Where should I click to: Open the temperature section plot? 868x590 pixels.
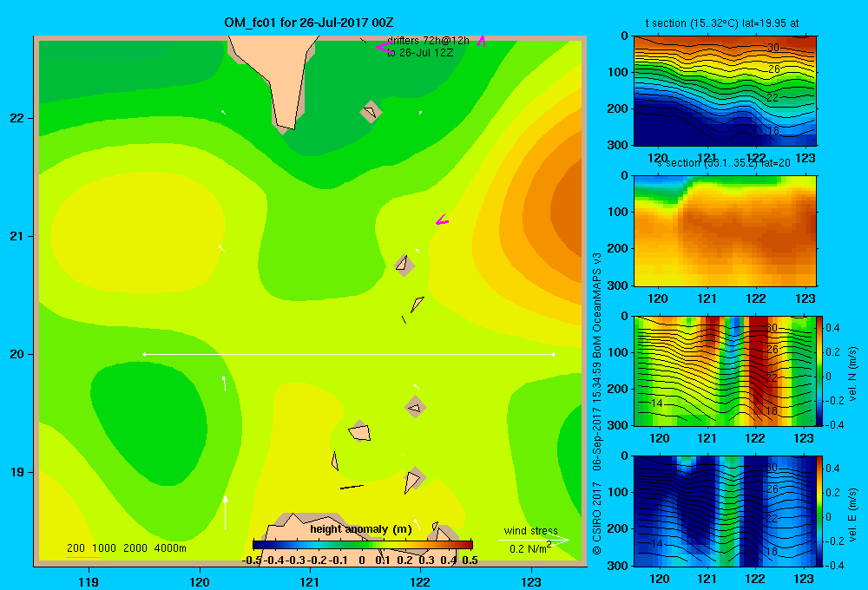pyautogui.click(x=725, y=91)
